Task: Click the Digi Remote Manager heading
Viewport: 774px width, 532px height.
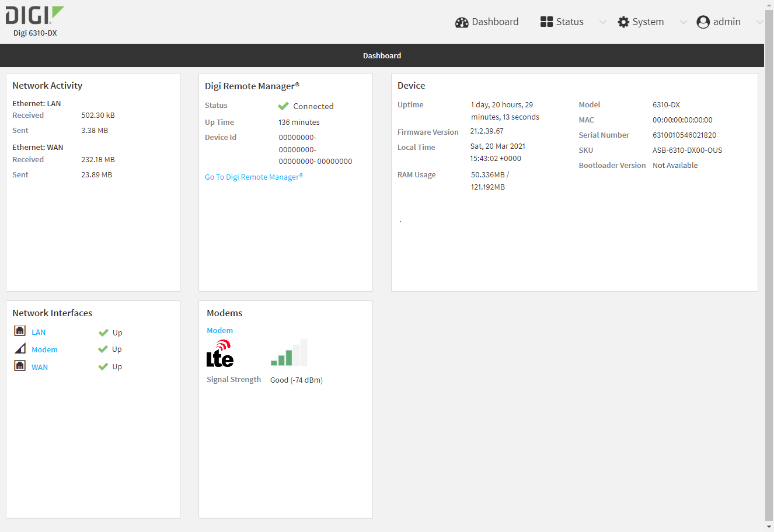Action: click(252, 86)
